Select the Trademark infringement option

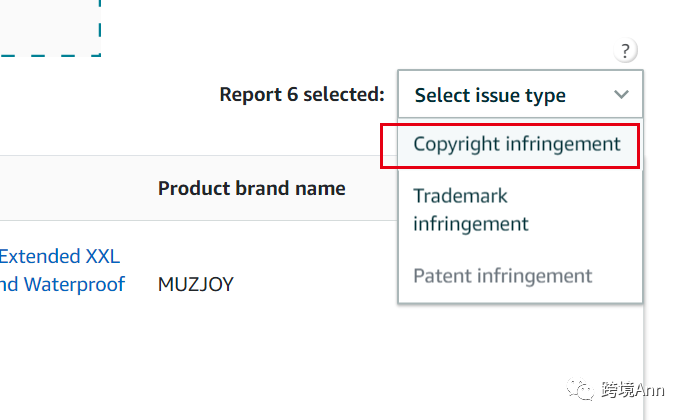click(470, 209)
